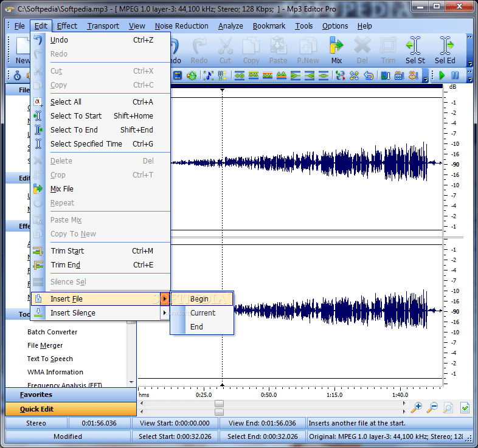Click the waveform narrowing rightward effect icon
Image resolution: width=478 pixels, height=448 pixels.
coord(296,75)
